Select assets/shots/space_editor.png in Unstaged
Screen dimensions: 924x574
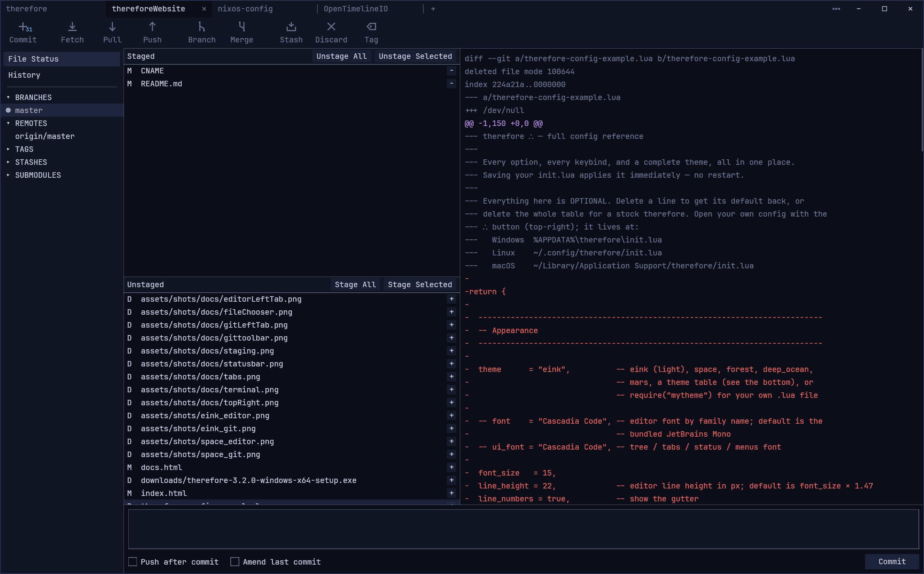(x=292, y=441)
